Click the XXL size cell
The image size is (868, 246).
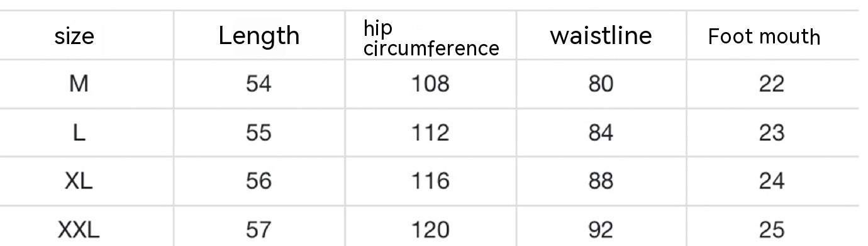coord(79,230)
